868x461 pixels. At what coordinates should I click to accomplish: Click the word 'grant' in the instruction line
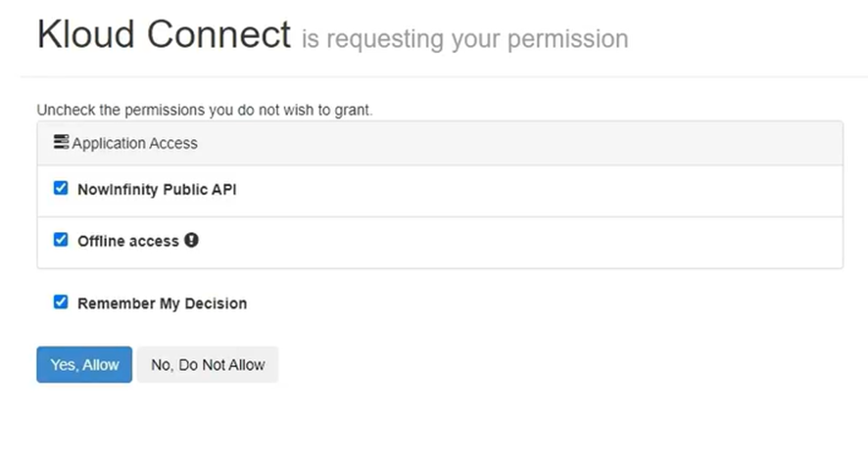click(x=352, y=111)
